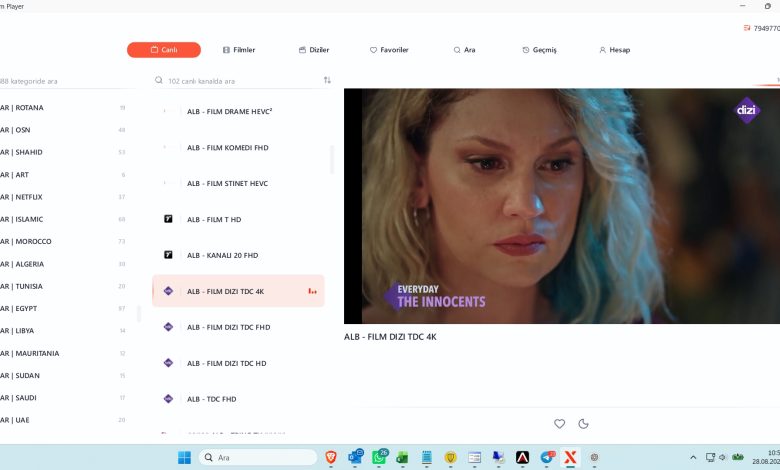Select the AR | ROTANA category
Image resolution: width=780 pixels, height=470 pixels.
pyautogui.click(x=64, y=107)
